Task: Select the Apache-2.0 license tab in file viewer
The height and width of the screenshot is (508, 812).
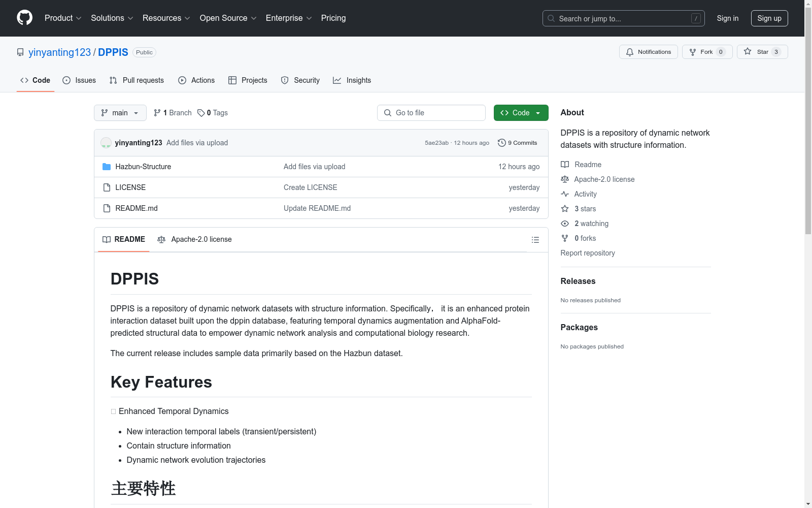Action: (194, 239)
